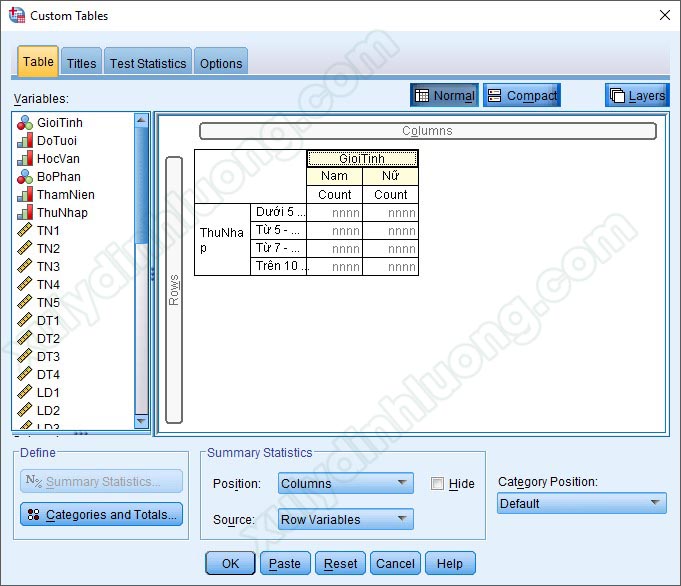Click the variables list scrollbar thumb
Image resolution: width=681 pixels, height=586 pixels.
coord(141,185)
